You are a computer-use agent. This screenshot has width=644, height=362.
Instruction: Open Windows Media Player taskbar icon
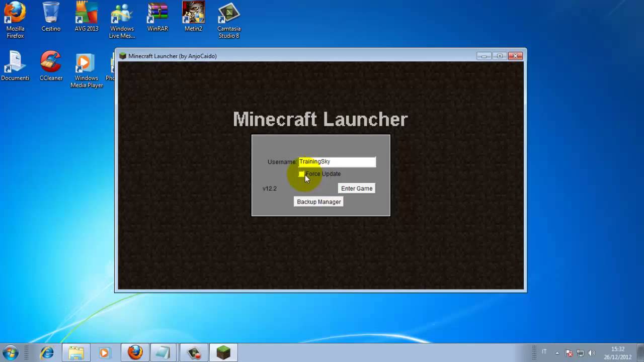point(104,352)
